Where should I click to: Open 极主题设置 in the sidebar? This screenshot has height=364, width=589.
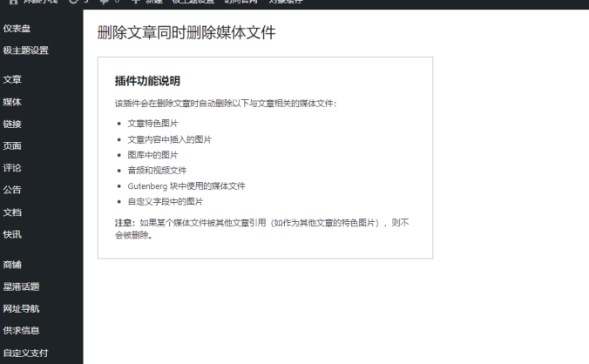(25, 51)
